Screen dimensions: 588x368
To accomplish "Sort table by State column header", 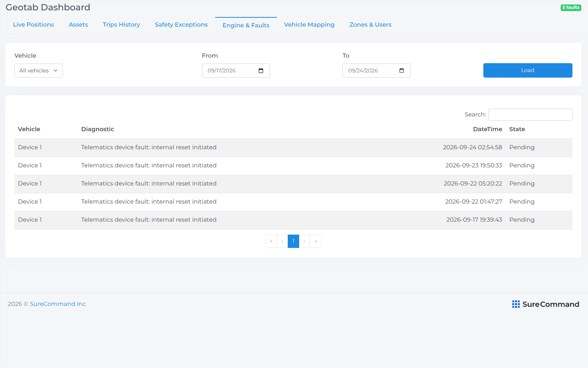I will click(x=517, y=129).
